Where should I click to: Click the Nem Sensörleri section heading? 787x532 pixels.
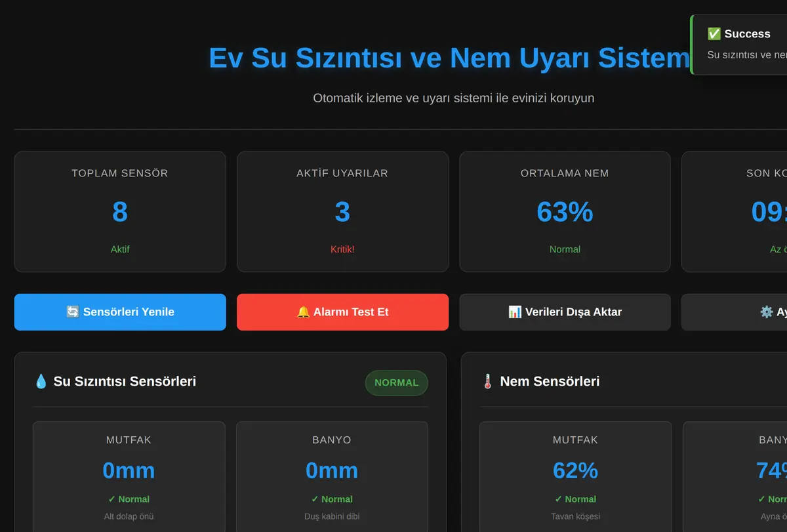coord(550,381)
